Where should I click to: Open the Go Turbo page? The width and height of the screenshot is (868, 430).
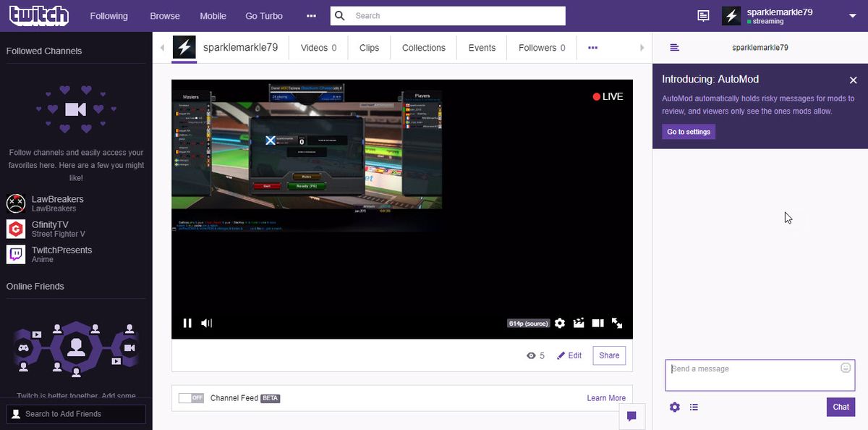(264, 16)
